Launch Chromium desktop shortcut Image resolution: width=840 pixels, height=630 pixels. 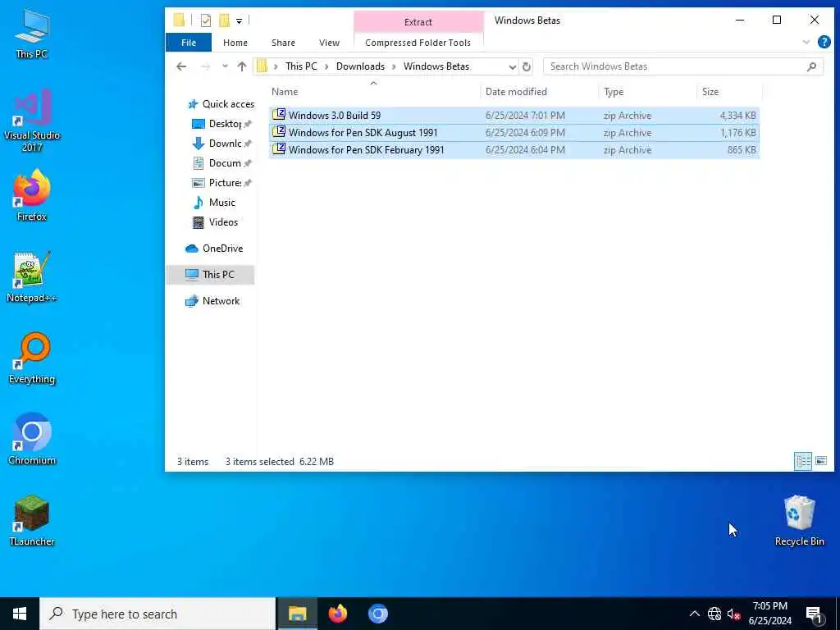(x=32, y=440)
